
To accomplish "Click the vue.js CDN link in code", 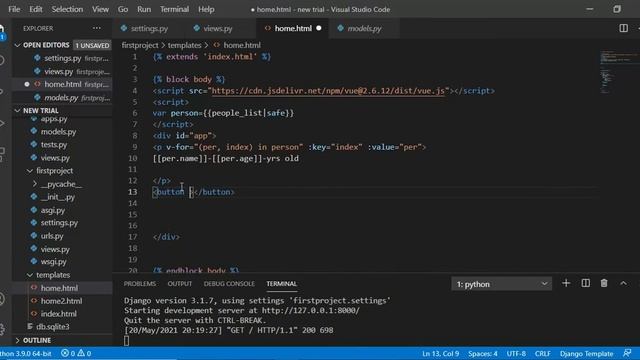I will point(328,91).
